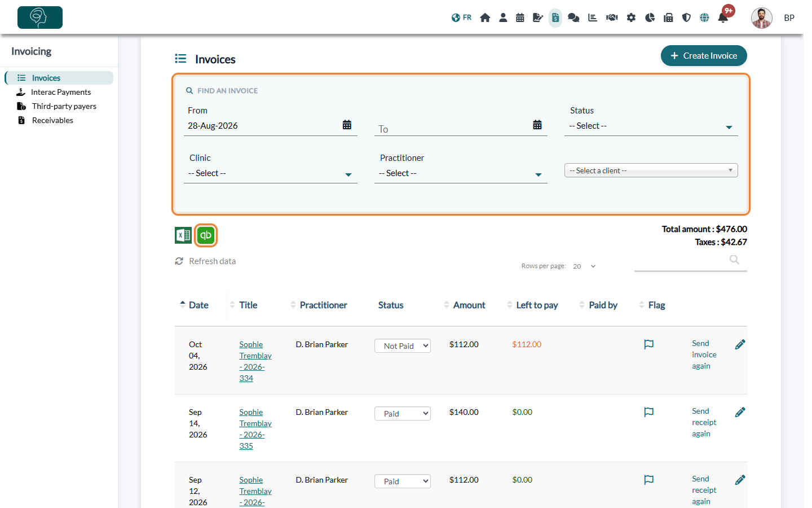
Task: Change Not Paid status dropdown for Oct 04 invoice
Action: 403,346
